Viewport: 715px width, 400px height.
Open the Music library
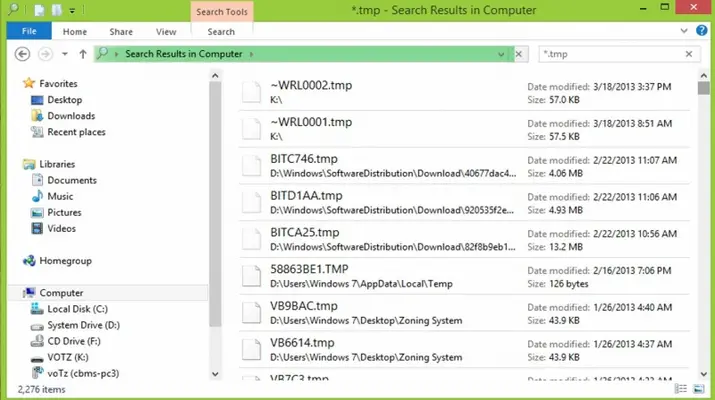coord(60,196)
